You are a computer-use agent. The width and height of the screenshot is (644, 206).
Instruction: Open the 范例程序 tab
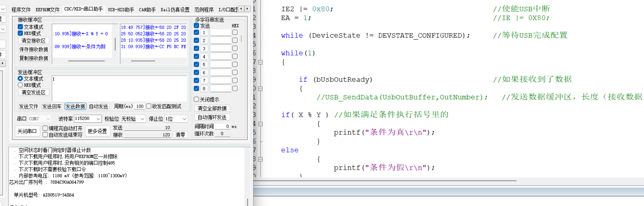(204, 10)
